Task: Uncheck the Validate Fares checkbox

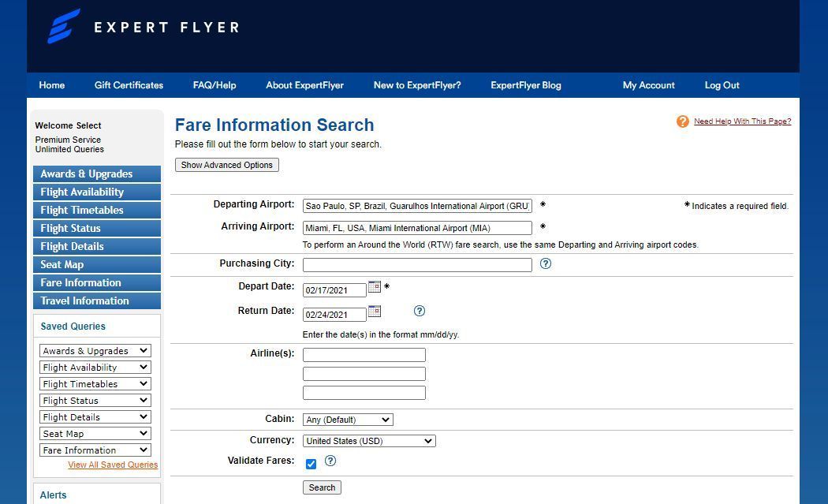Action: [x=311, y=464]
